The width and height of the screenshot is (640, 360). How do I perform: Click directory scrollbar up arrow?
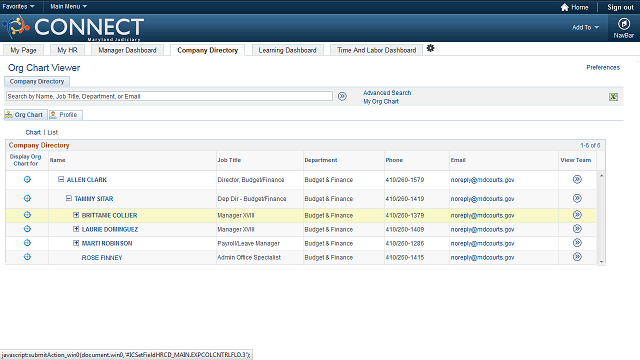(x=601, y=176)
